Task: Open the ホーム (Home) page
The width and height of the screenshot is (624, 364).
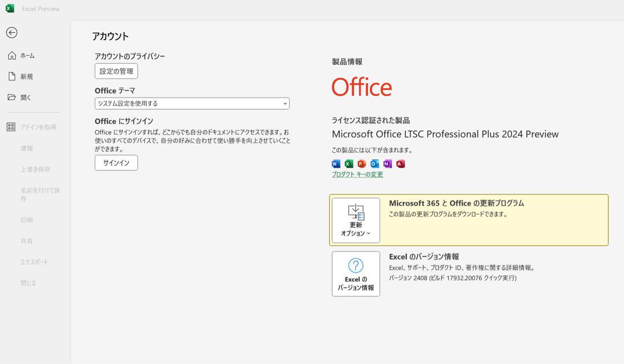Action: coord(28,55)
